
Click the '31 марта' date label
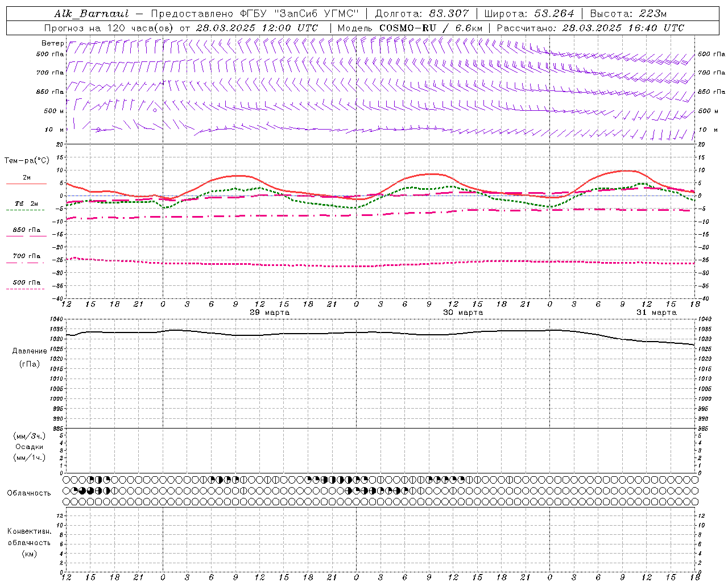click(656, 313)
